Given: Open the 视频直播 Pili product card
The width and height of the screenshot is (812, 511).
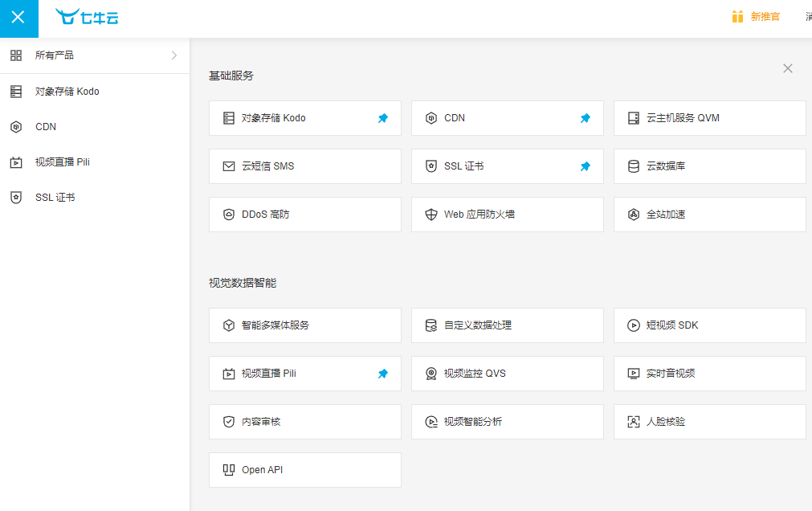Looking at the screenshot, I should [x=305, y=374].
